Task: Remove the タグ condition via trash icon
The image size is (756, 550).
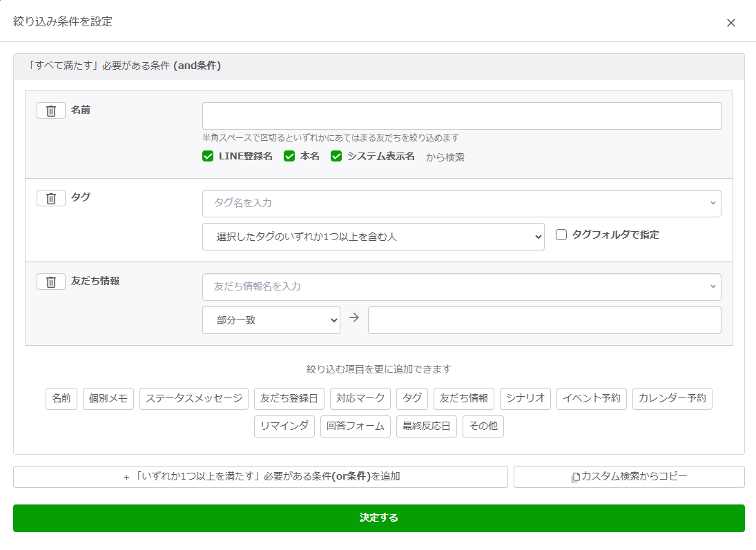Action: (x=51, y=198)
